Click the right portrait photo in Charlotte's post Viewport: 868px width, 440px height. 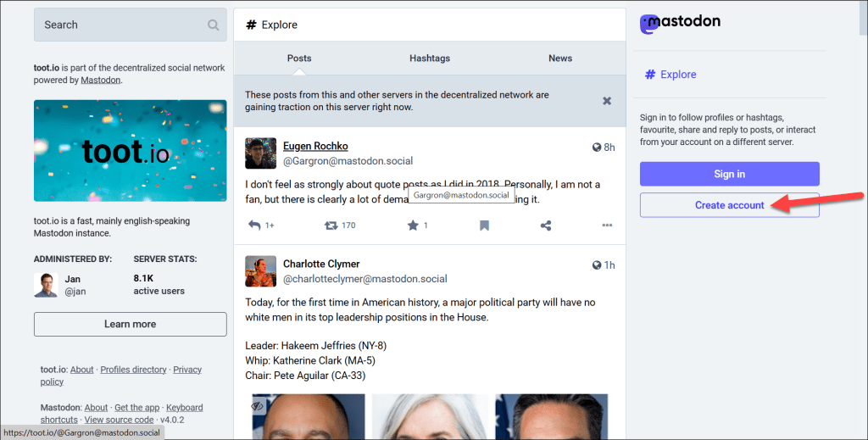(x=551, y=417)
